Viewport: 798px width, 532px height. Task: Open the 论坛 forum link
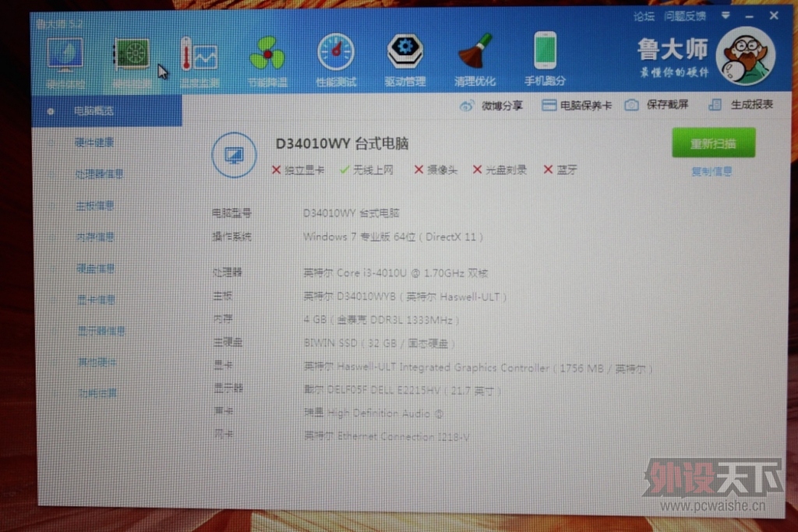(x=644, y=17)
